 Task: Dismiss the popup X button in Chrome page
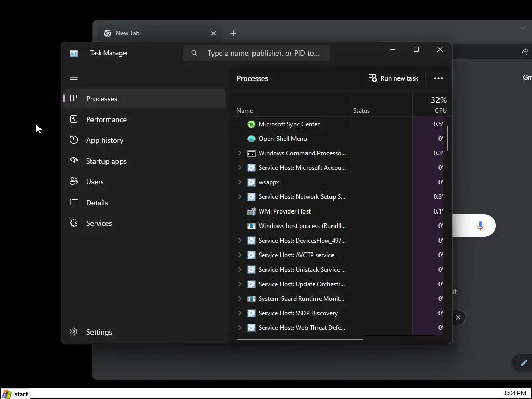click(458, 317)
